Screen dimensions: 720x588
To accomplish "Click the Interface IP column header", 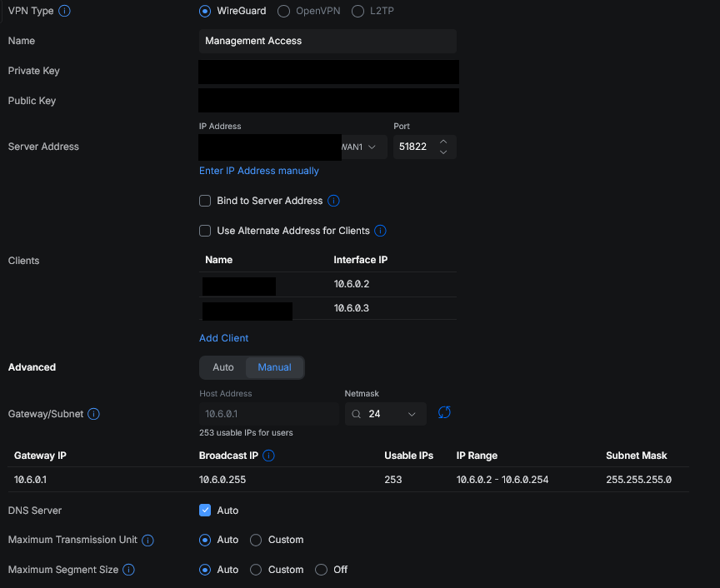I will 361,260.
